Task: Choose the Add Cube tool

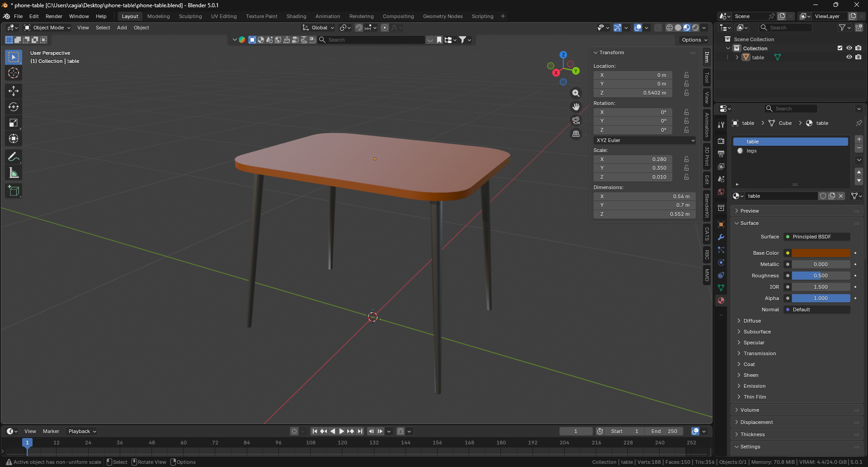Action: [x=14, y=191]
